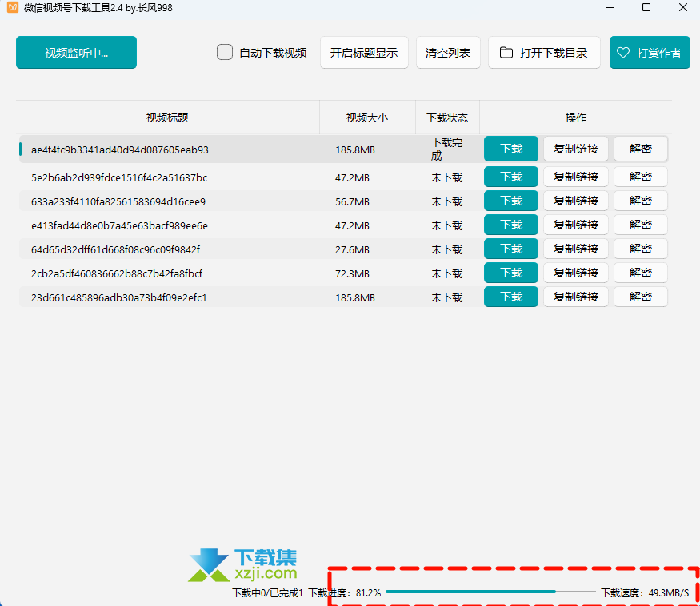Image resolution: width=700 pixels, height=606 pixels.
Task: Close the 微信视频号下载工具 window
Action: tap(683, 7)
